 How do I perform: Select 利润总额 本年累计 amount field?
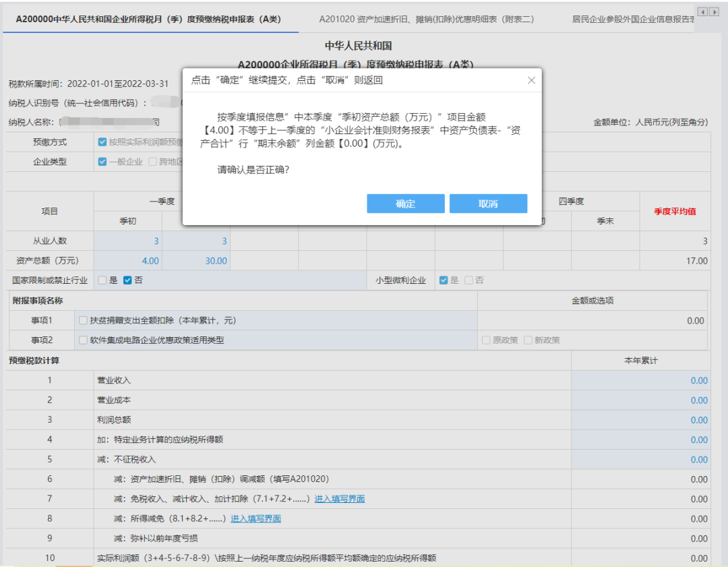[640, 420]
